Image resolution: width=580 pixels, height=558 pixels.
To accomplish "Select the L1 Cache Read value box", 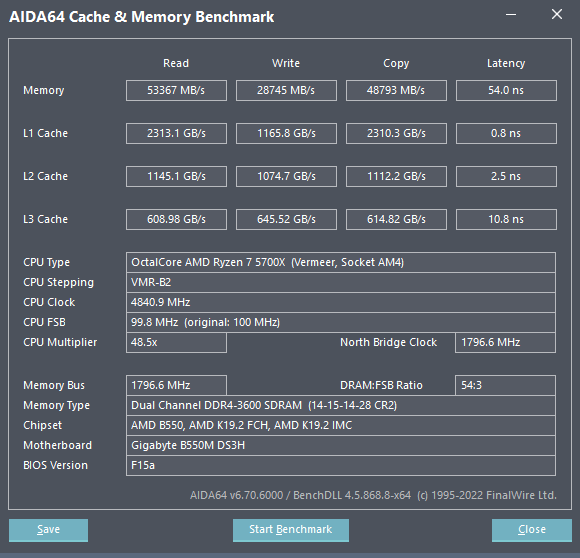I will [176, 133].
